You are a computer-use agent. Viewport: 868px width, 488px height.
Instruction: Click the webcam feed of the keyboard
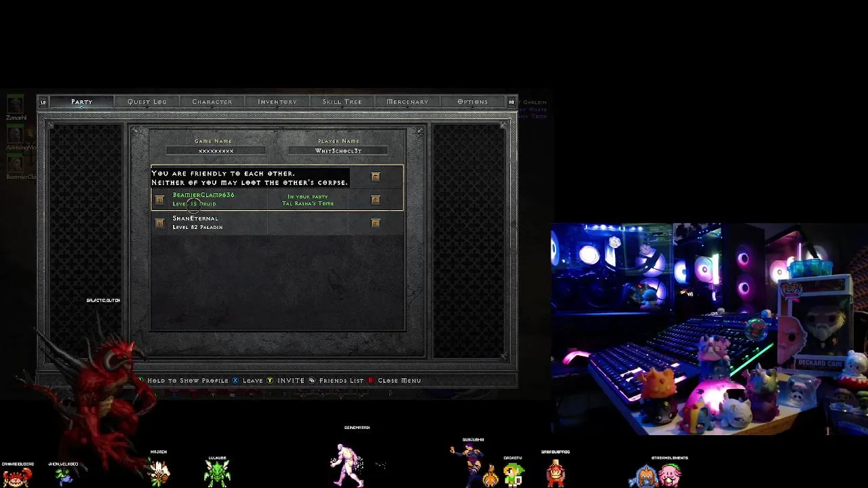coord(709,329)
